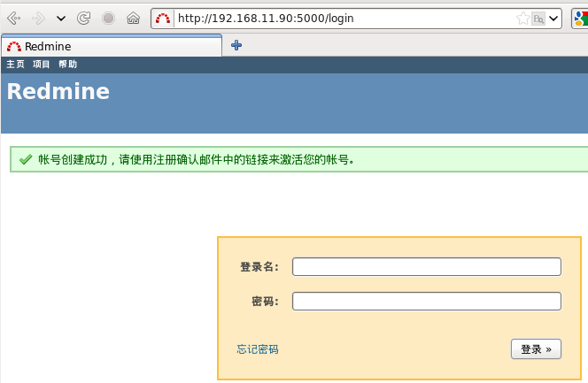
Task: Open a new tab with plus button
Action: tap(236, 45)
